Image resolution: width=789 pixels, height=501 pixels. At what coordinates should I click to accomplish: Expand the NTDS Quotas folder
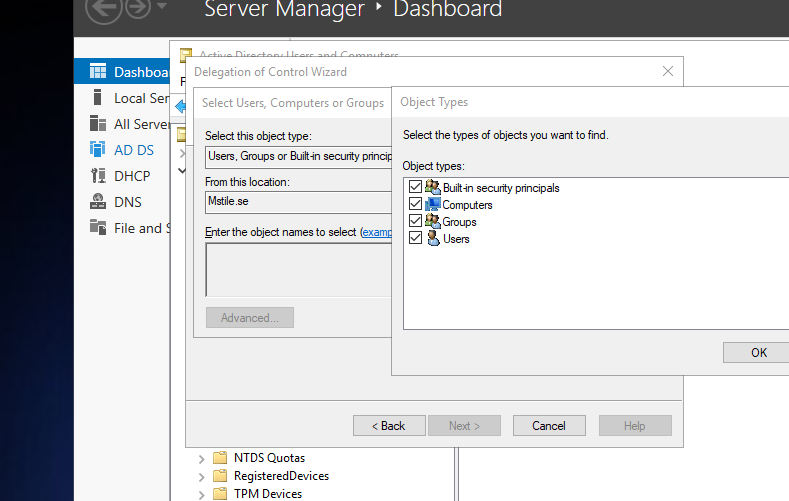201,459
